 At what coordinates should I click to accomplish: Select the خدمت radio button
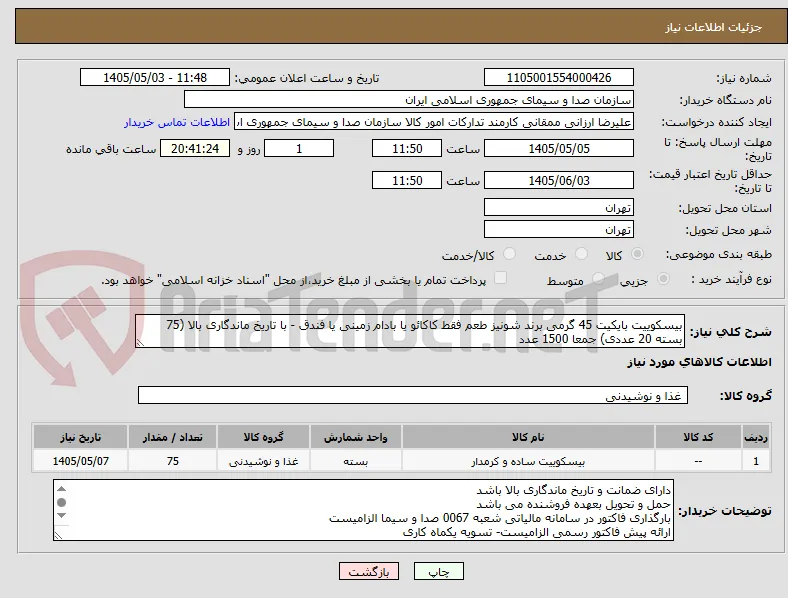(581, 254)
